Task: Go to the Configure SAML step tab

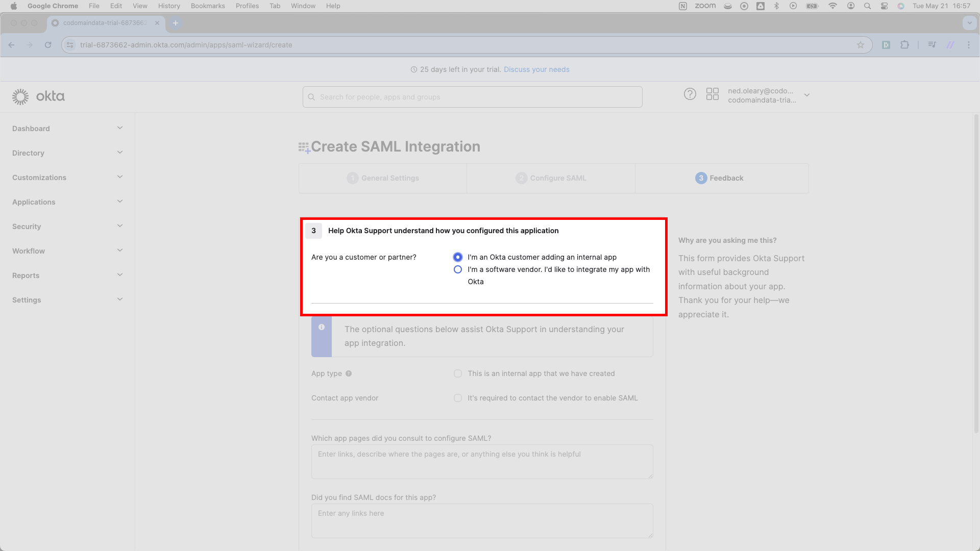Action: (x=551, y=178)
